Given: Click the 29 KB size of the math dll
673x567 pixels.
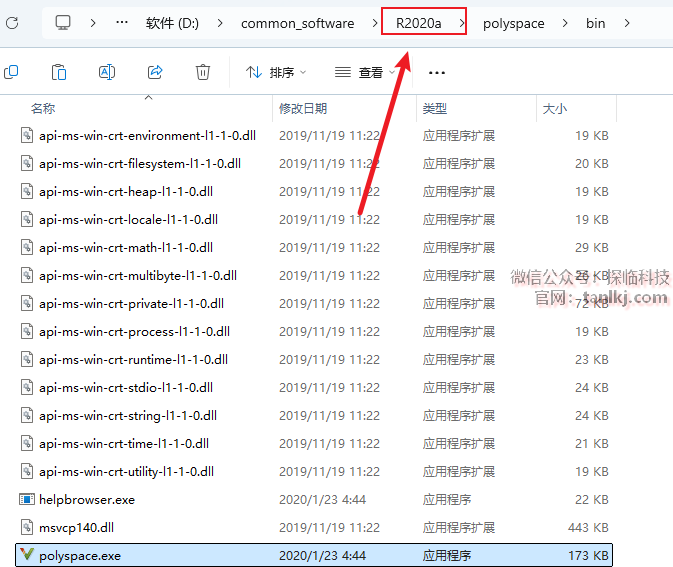Looking at the screenshot, I should point(592,248).
